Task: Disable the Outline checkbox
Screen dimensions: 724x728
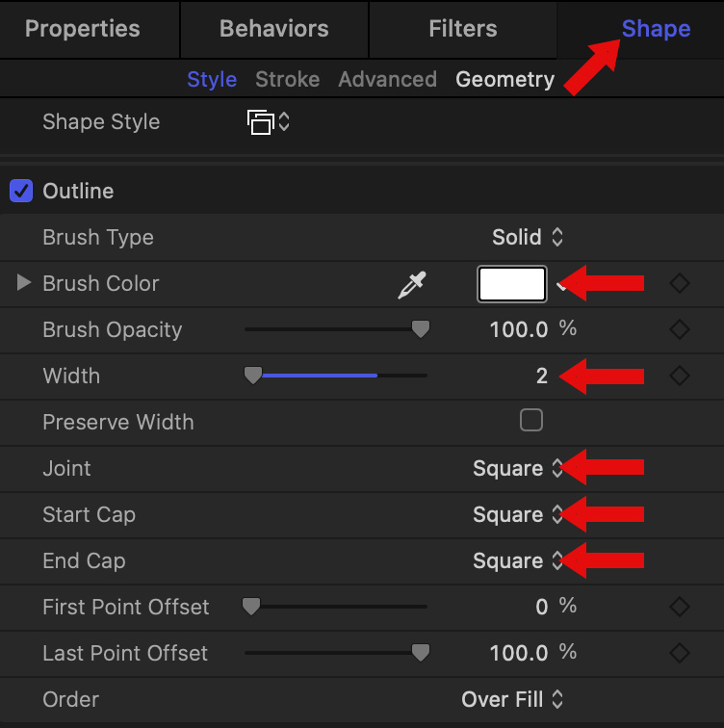Action: (21, 191)
